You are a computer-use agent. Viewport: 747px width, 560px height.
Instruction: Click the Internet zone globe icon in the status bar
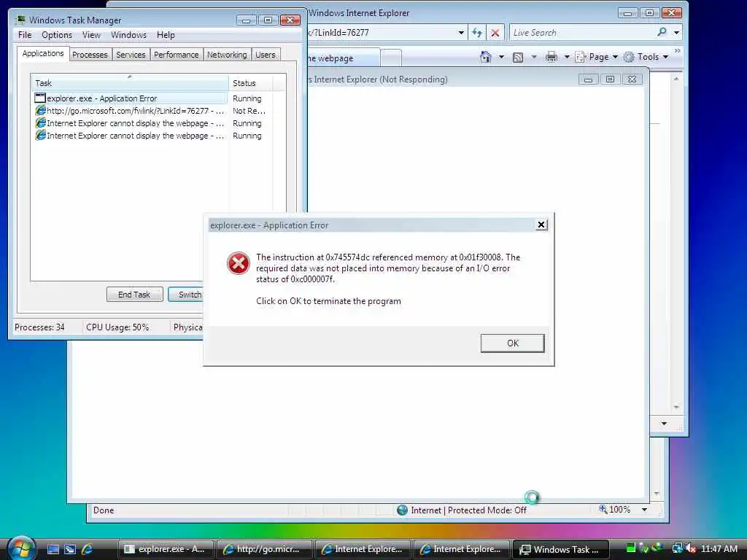pos(402,510)
